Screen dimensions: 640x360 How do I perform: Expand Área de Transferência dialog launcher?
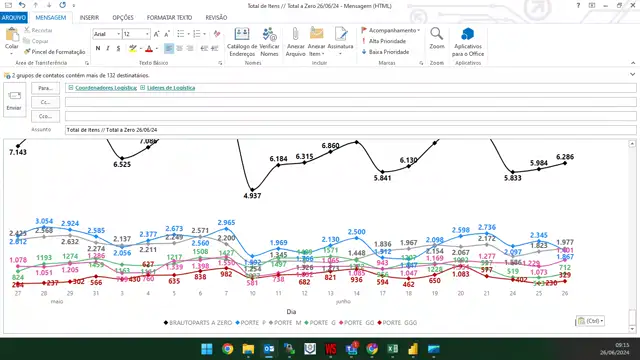click(87, 63)
